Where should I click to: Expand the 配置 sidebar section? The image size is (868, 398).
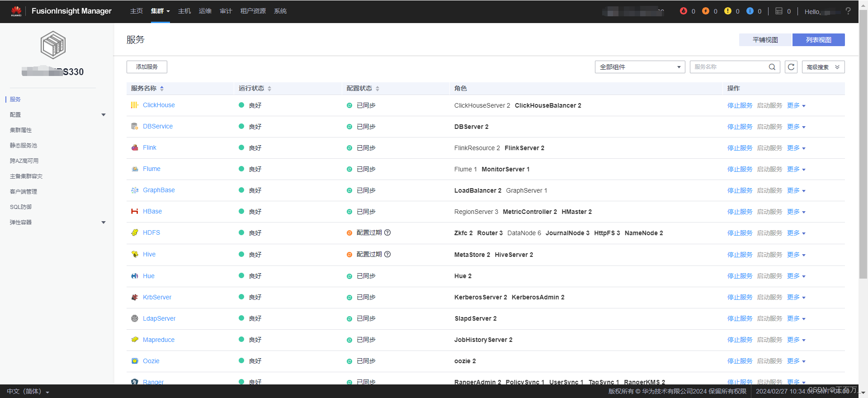click(104, 115)
